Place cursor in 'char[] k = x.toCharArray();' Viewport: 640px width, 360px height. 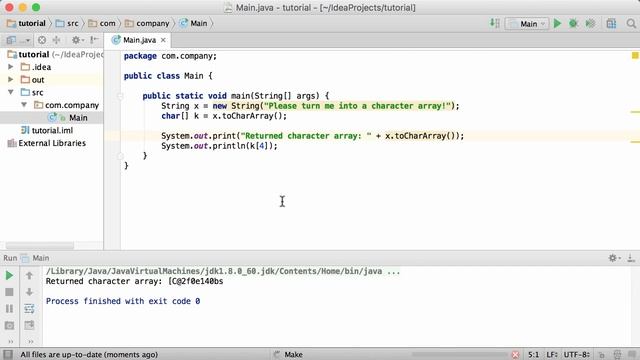point(224,116)
